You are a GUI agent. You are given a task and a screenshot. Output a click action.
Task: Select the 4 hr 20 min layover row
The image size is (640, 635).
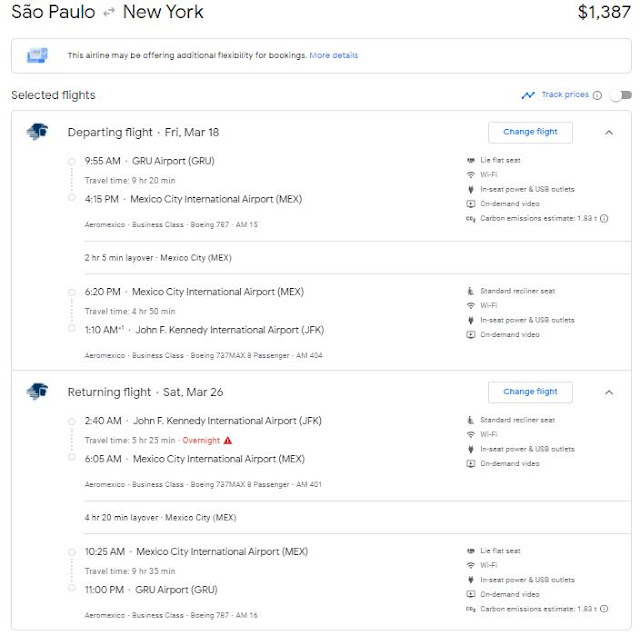(x=358, y=517)
